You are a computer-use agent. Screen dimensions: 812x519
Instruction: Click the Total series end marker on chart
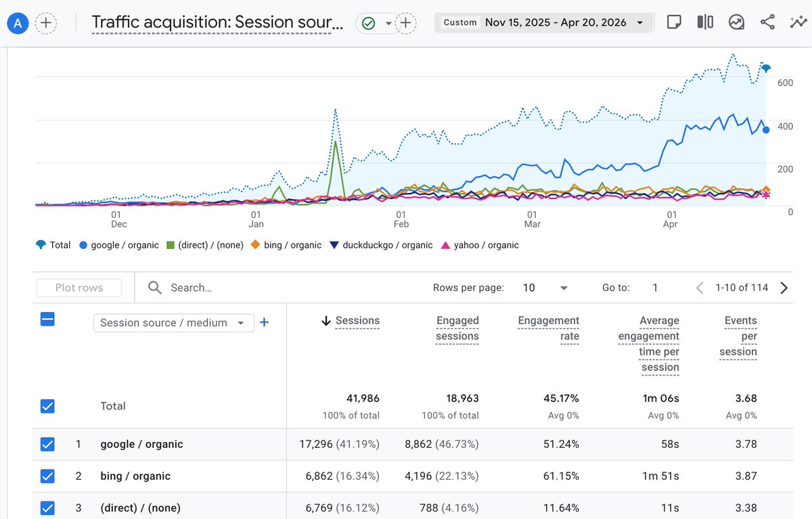click(x=766, y=68)
